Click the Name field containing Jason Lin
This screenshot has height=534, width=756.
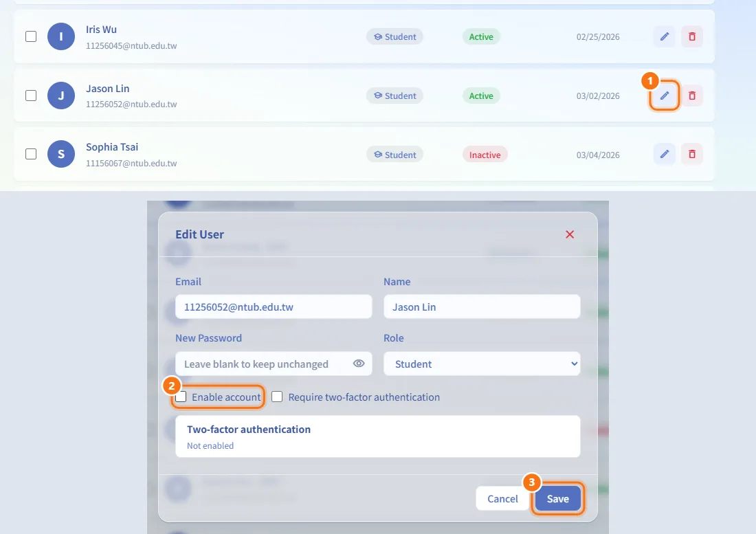482,307
